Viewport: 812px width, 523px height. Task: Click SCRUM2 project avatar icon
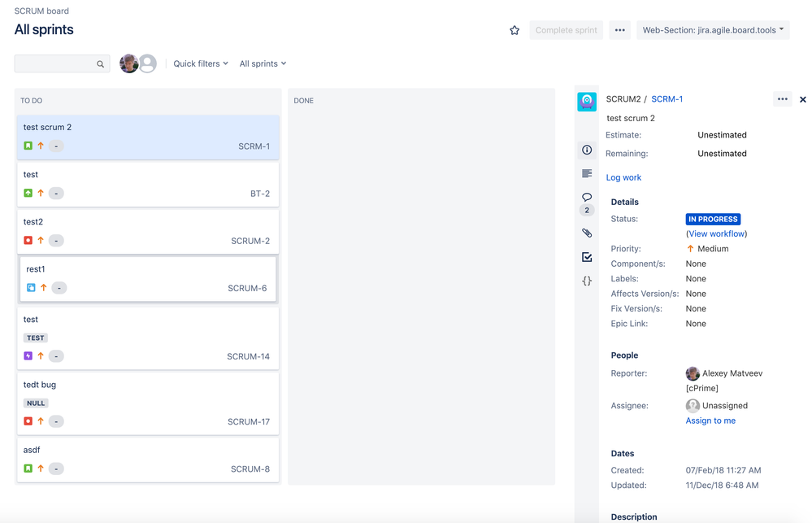[x=587, y=101]
